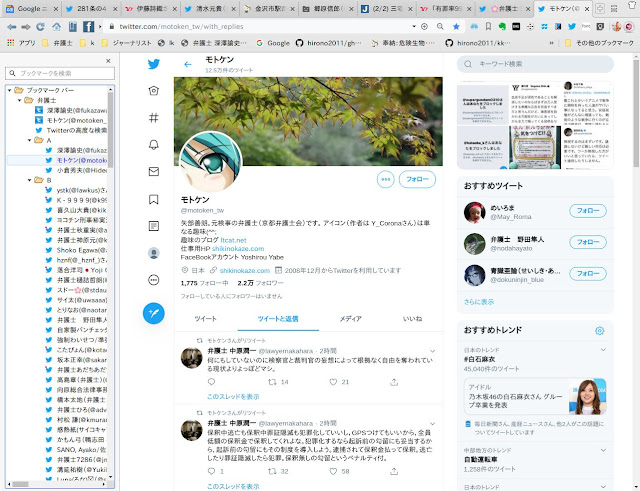Click the twitter.com address bar URL
The image size is (640, 491).
click(181, 27)
